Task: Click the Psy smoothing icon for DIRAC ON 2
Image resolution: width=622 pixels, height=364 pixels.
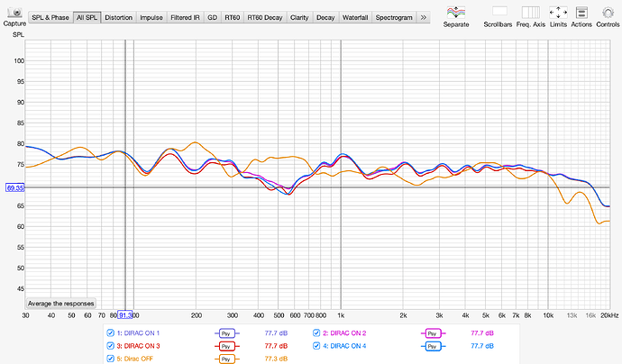Action: tap(433, 333)
